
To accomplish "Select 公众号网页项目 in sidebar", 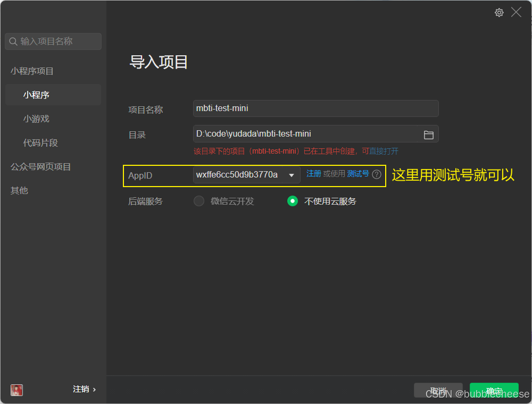I will [41, 167].
